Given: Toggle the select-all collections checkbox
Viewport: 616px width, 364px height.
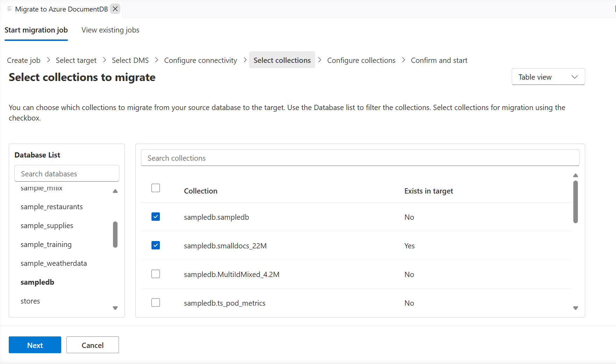Looking at the screenshot, I should tap(156, 188).
